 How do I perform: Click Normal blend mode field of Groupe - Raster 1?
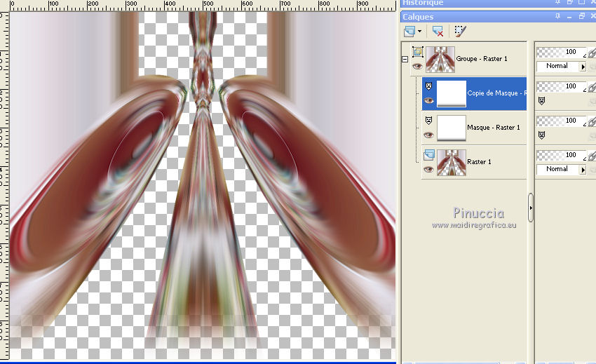point(557,66)
